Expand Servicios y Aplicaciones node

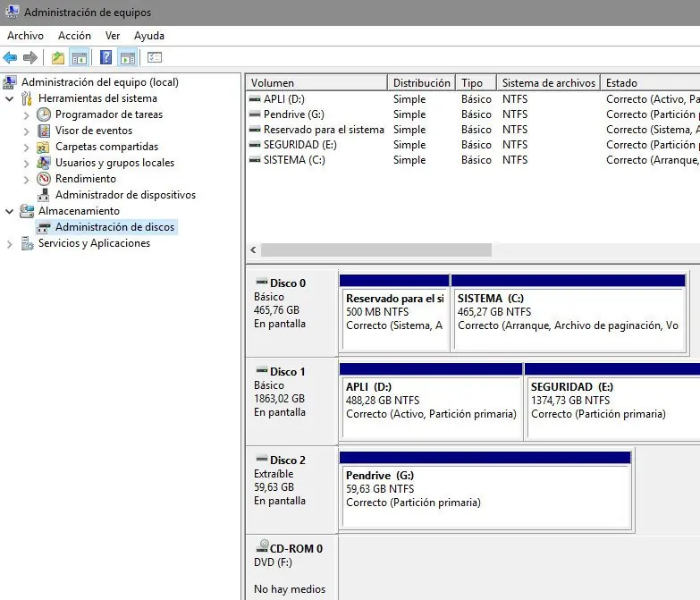click(x=9, y=244)
